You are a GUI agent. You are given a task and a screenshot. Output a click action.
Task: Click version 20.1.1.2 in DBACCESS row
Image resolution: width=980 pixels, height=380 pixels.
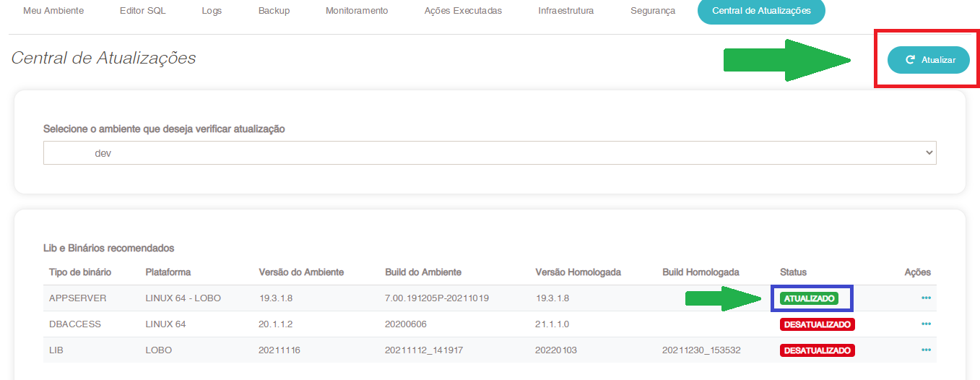click(x=276, y=324)
